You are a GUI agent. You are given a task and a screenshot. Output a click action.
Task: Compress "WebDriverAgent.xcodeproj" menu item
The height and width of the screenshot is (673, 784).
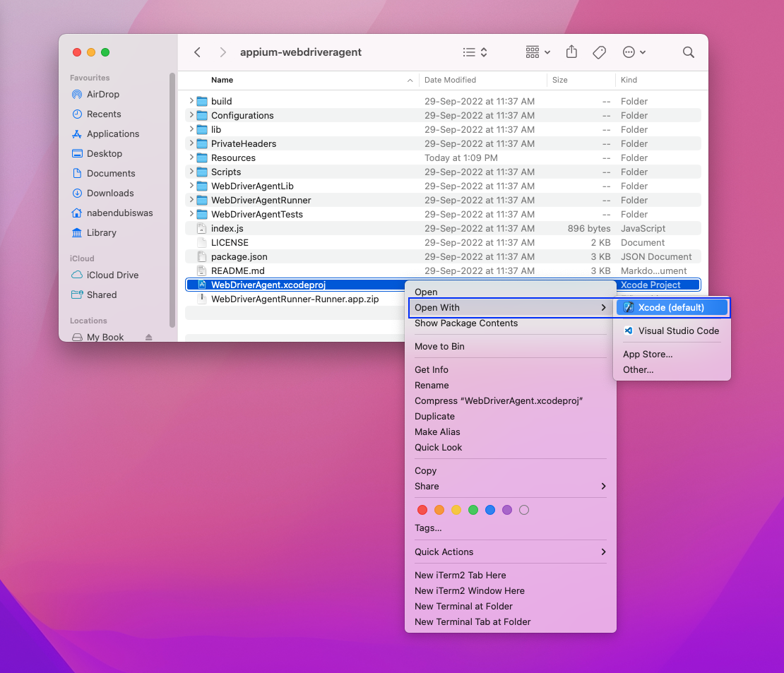coord(510,400)
